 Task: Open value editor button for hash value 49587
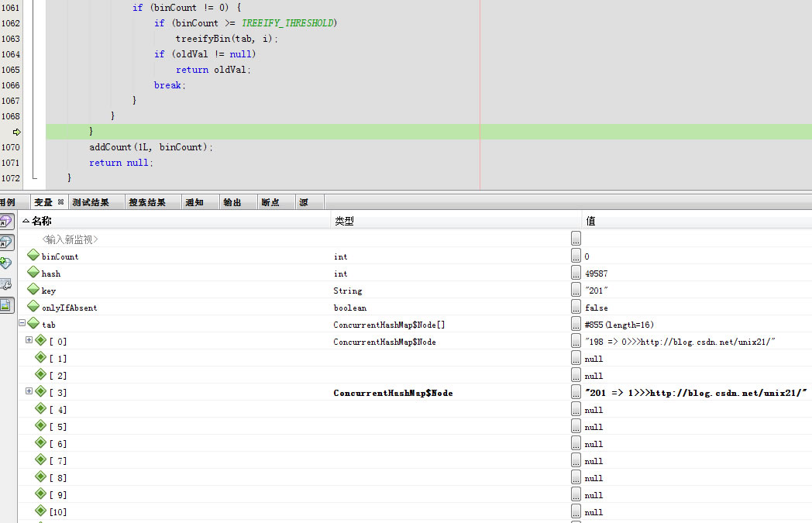576,273
